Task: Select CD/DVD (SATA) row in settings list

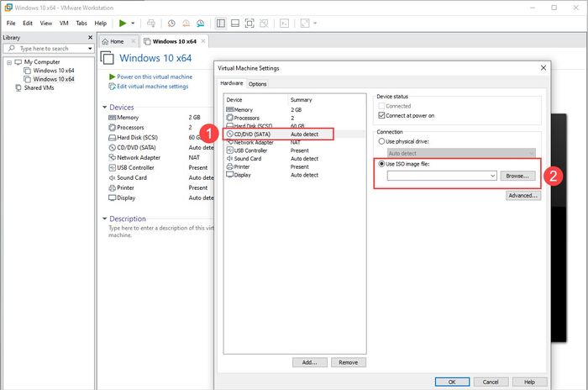Action: coord(294,134)
